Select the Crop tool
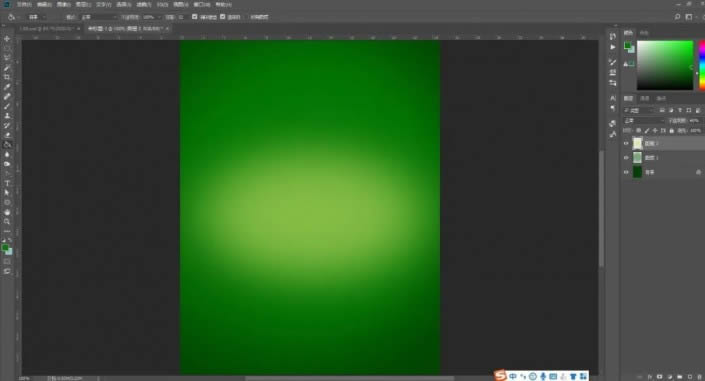This screenshot has height=381, width=705. click(7, 77)
